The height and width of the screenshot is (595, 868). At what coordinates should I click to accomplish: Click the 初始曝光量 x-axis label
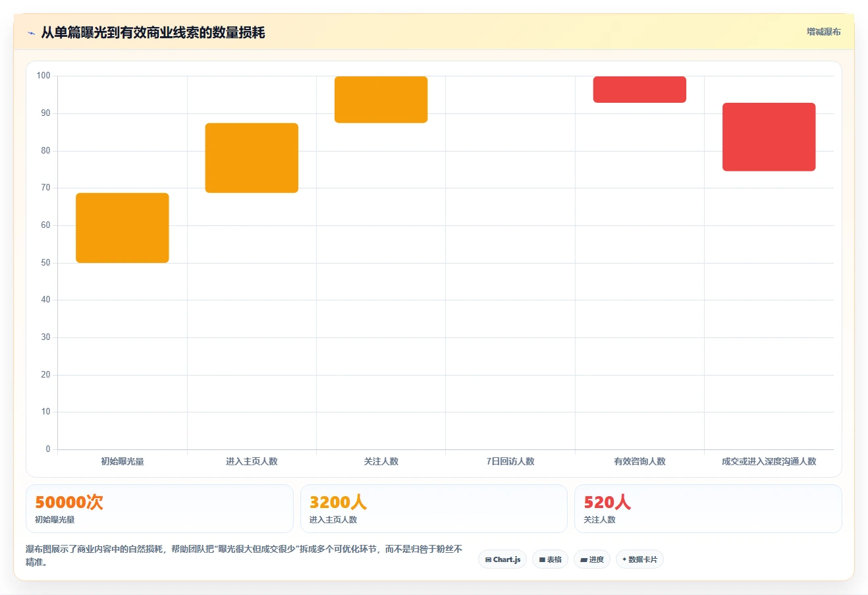pos(122,461)
